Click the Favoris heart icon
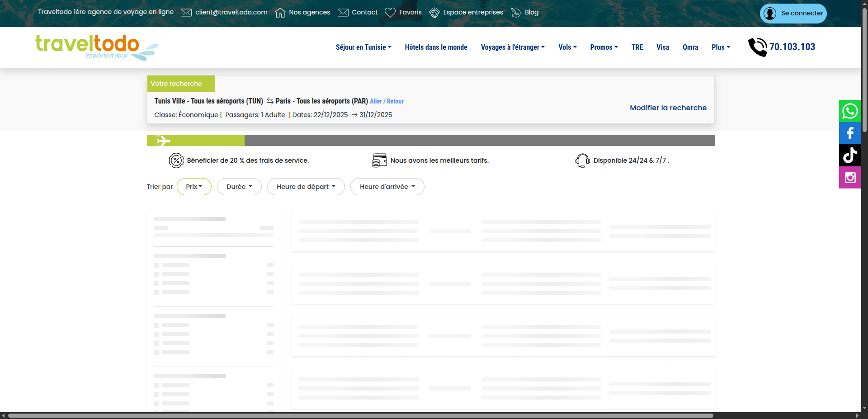Viewport: 868px width, 419px height. tap(390, 13)
